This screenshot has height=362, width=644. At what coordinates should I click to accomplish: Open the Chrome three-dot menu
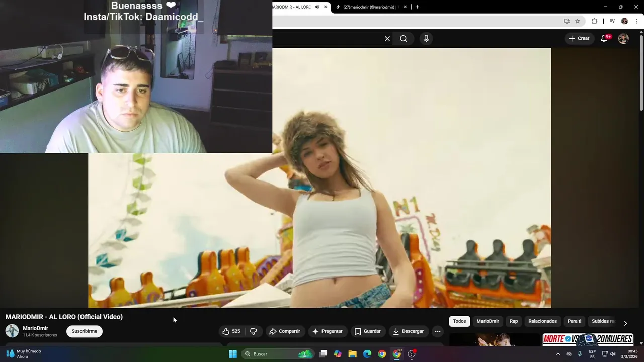637,21
